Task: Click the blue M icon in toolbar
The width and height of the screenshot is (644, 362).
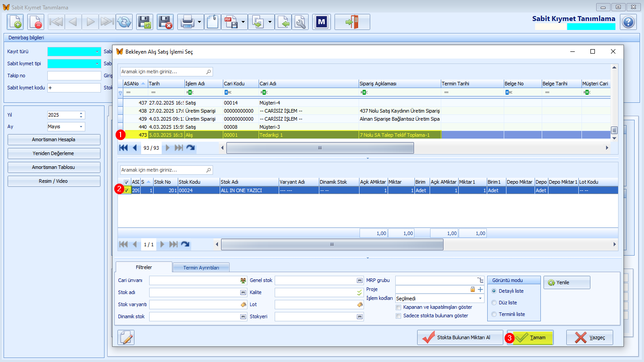Action: click(322, 21)
